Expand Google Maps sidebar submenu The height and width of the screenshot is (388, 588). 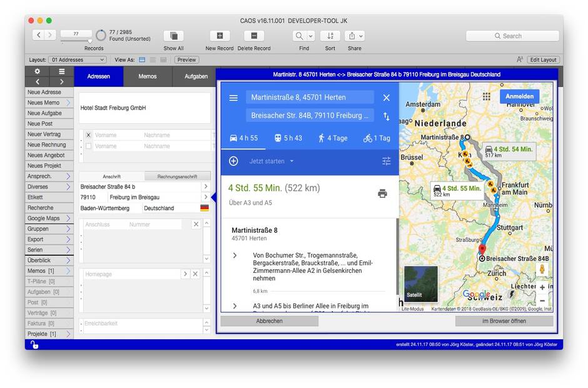(68, 218)
